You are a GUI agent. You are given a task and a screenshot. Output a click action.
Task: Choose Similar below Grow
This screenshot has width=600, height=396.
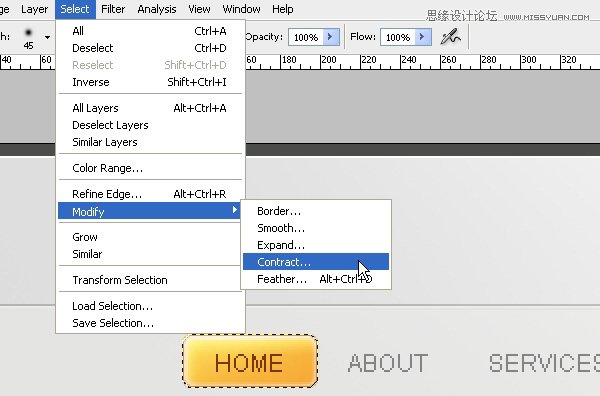pos(150,254)
